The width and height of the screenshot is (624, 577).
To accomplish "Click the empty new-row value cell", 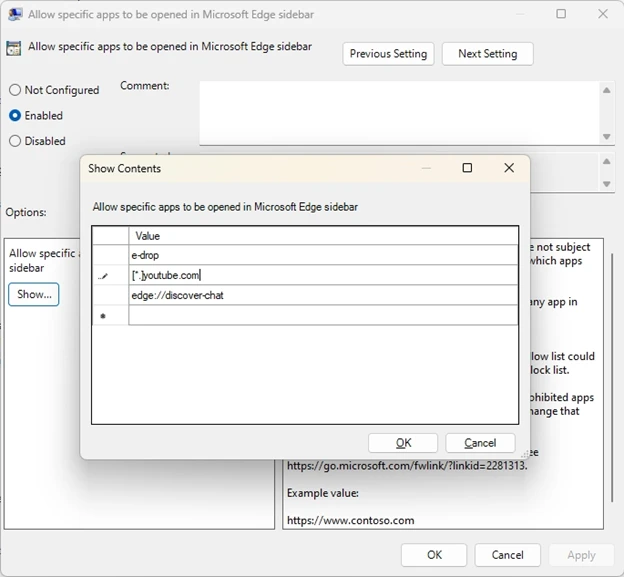I will pyautogui.click(x=323, y=316).
